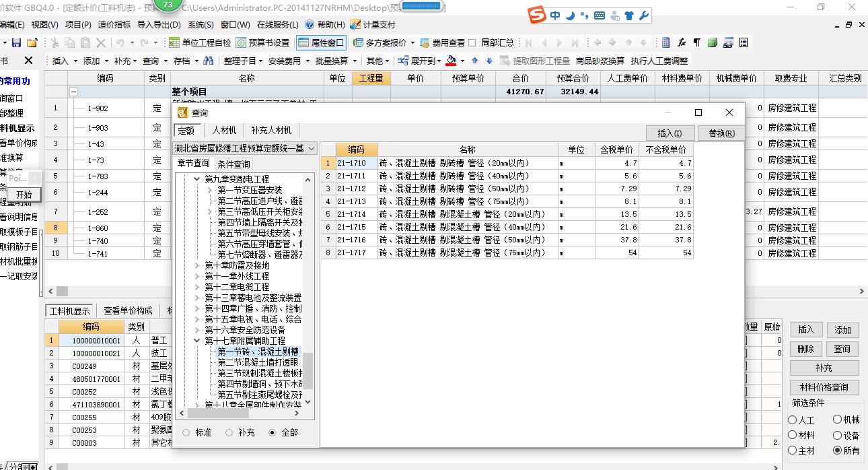Click the fx formula icon
The height and width of the screenshot is (470, 868).
(x=682, y=42)
